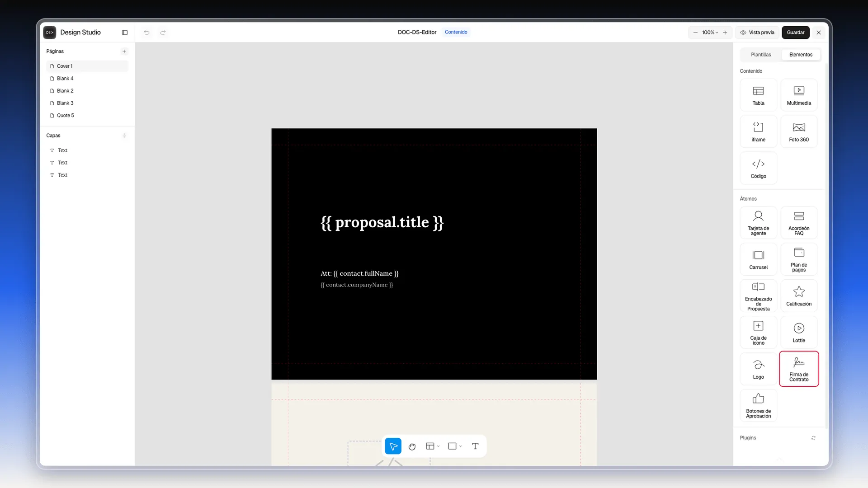868x488 pixels.
Task: Switch to the Elementos tab
Action: (x=801, y=55)
